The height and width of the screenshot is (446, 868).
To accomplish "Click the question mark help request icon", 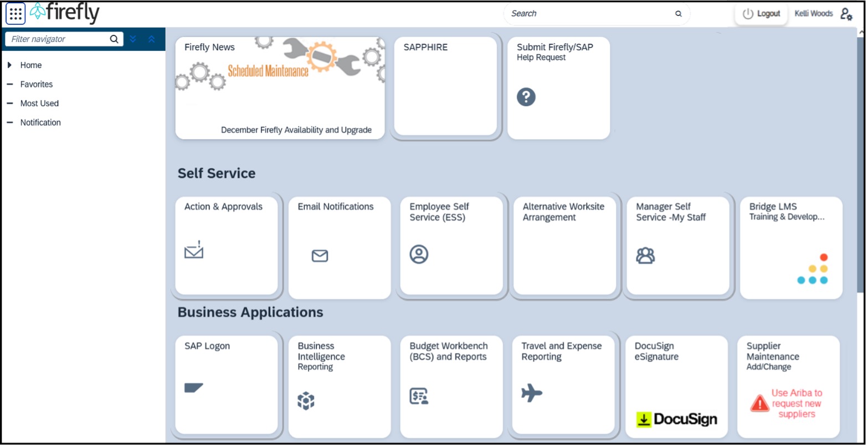I will pyautogui.click(x=526, y=97).
